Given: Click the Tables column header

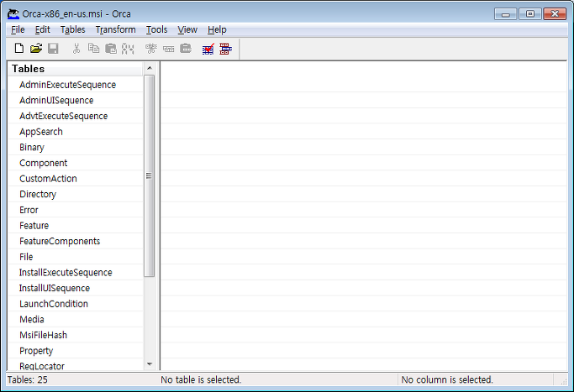Looking at the screenshot, I should pos(76,69).
